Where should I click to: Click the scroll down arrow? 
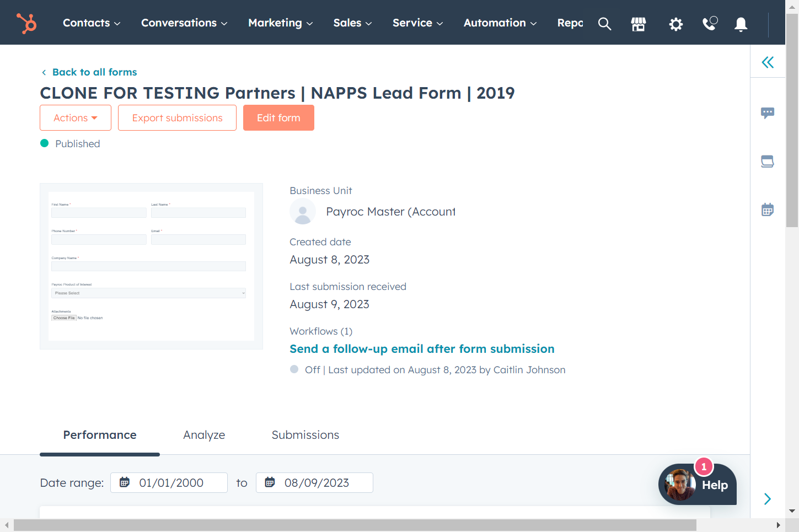pos(792,511)
